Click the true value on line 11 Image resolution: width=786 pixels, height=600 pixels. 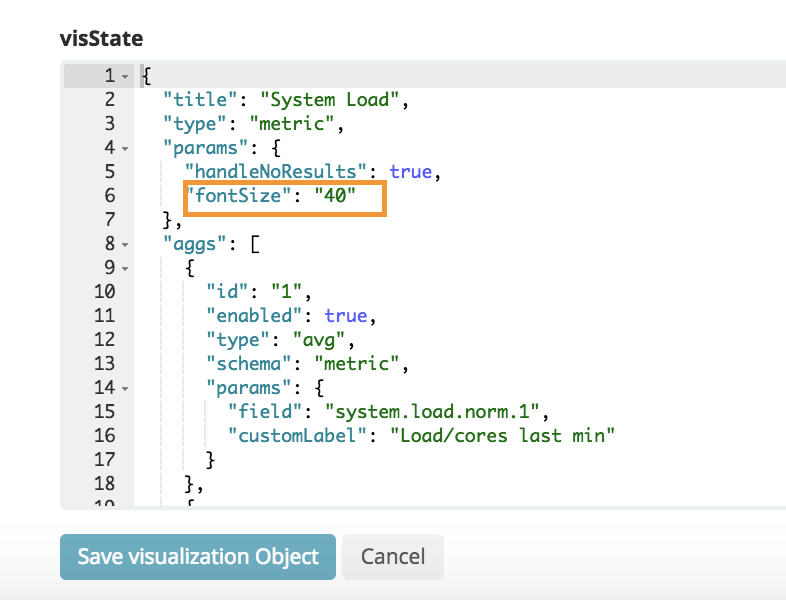click(345, 315)
